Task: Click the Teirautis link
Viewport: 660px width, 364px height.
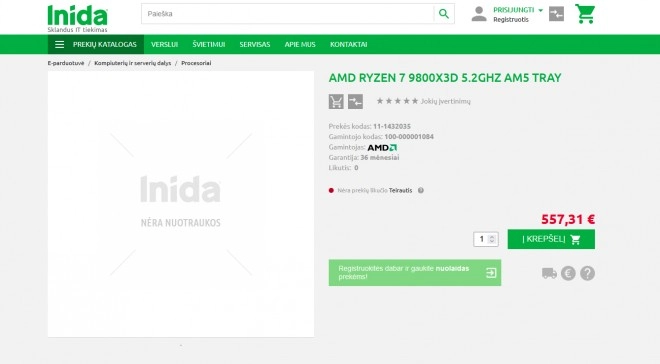Action: [400, 190]
